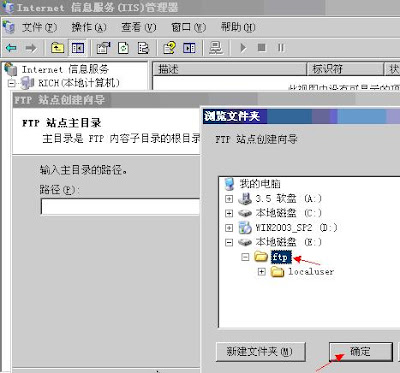Click the Back arrow toolbar icon
Screen dimensions: 400x373
11,48
